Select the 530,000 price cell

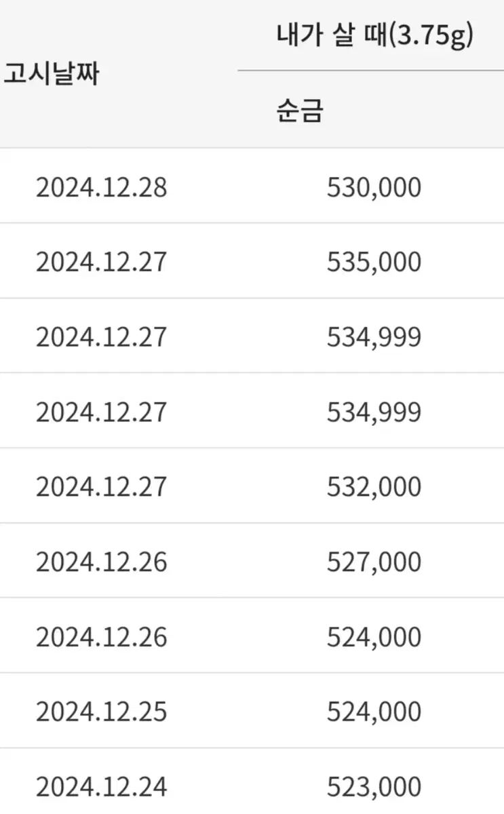point(374,187)
